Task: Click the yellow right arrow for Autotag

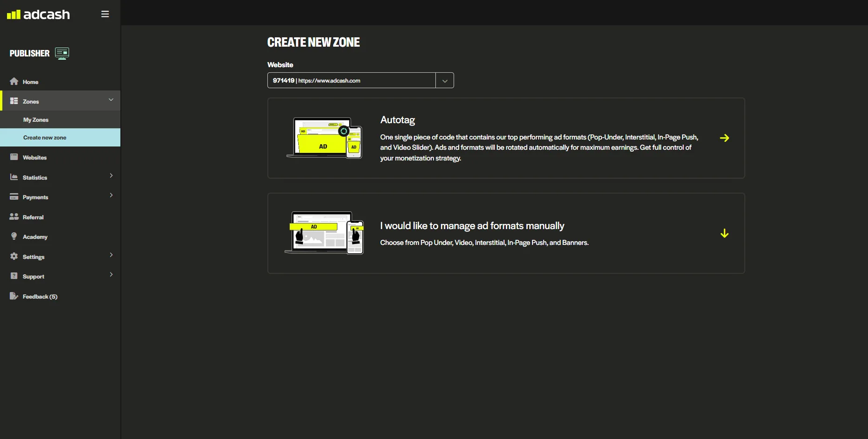Action: point(724,138)
